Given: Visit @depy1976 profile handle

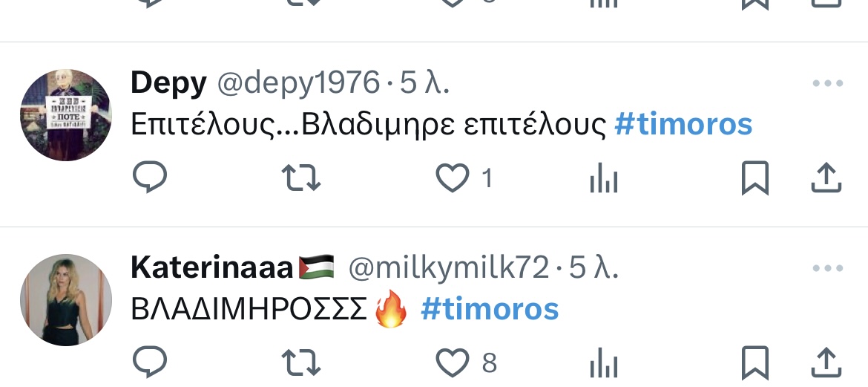Looking at the screenshot, I should 298,83.
